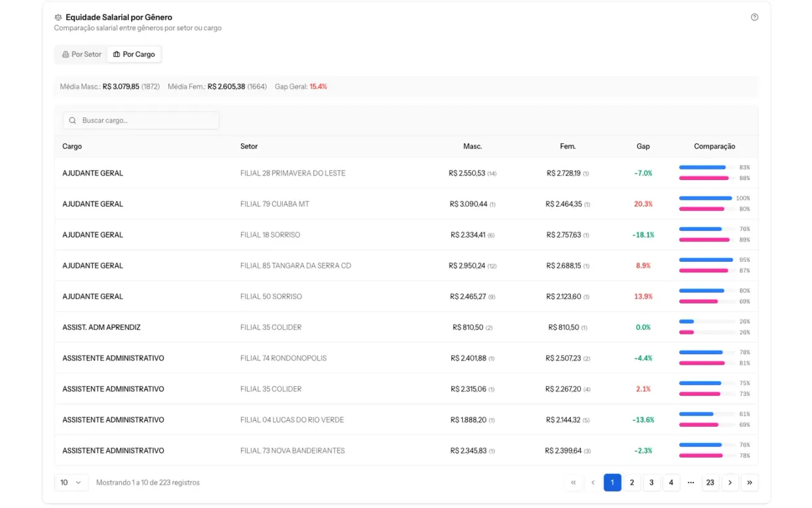Click FILIAL 18 SORRISO cell
The height and width of the screenshot is (508, 812).
click(x=270, y=235)
